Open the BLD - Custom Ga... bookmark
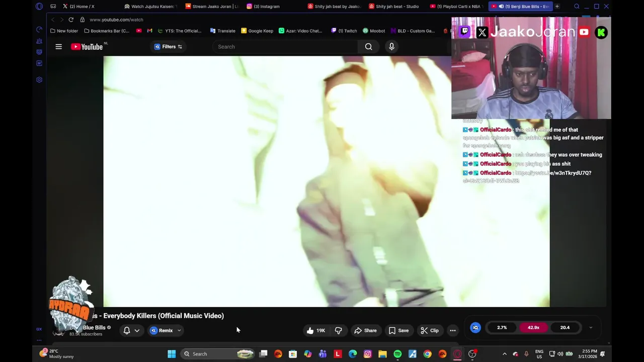This screenshot has height=362, width=644. click(413, 31)
